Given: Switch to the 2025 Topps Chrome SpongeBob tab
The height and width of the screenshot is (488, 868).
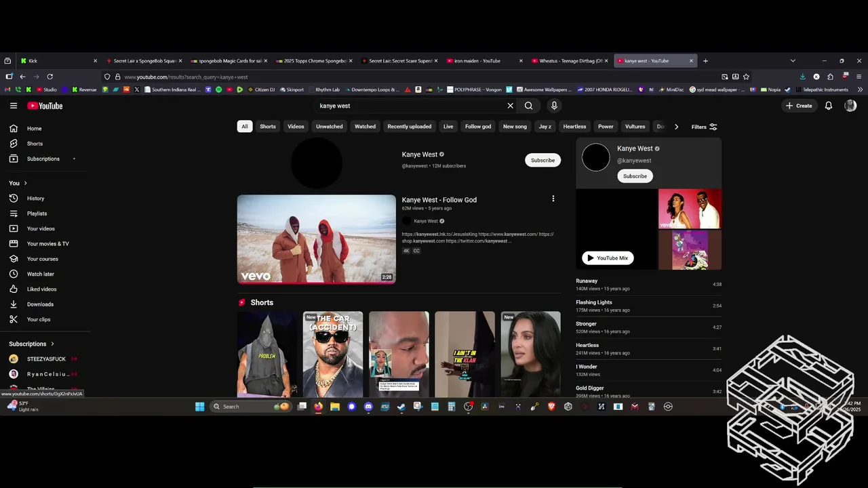Looking at the screenshot, I should [x=314, y=61].
